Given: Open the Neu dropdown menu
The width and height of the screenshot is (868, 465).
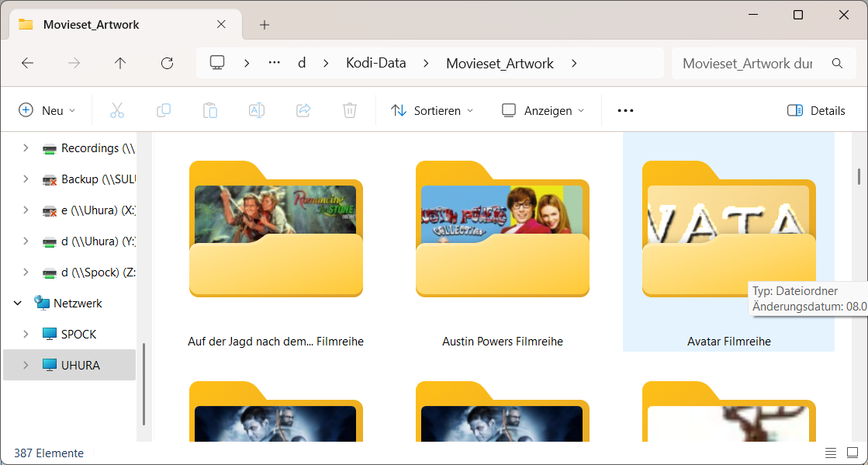Looking at the screenshot, I should (47, 110).
